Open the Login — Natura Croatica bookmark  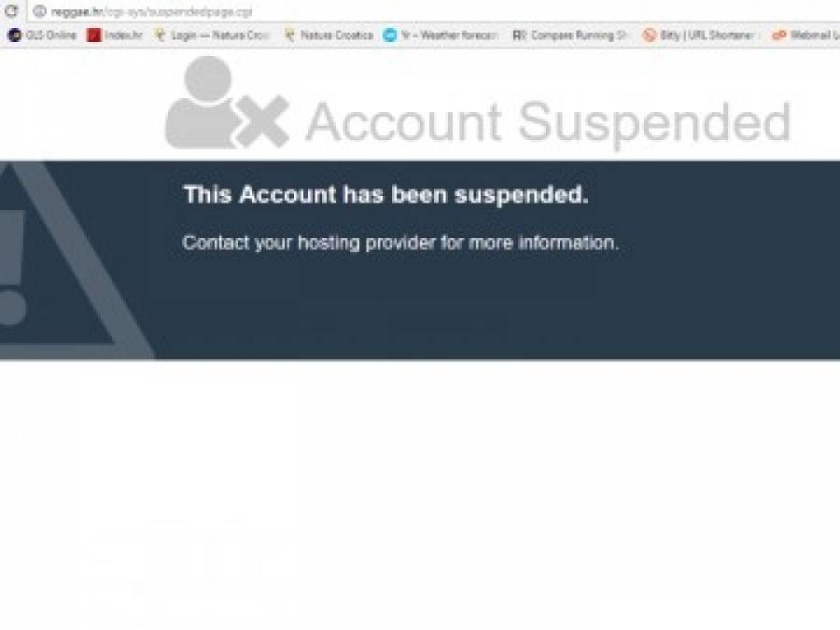212,35
